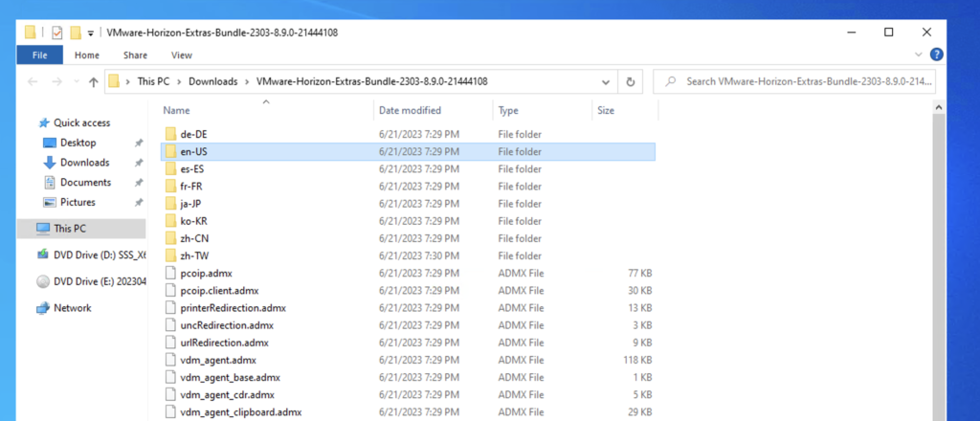Open the address bar history dropdown
Screen dimensions: 980x421
608,81
